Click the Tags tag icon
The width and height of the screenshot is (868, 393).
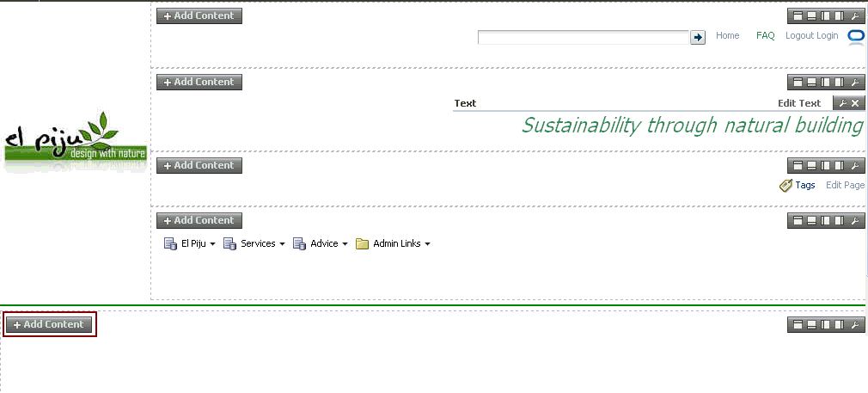785,185
